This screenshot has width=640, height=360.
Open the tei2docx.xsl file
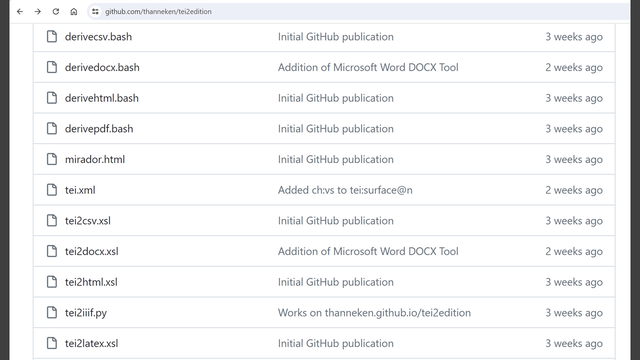[x=91, y=251]
